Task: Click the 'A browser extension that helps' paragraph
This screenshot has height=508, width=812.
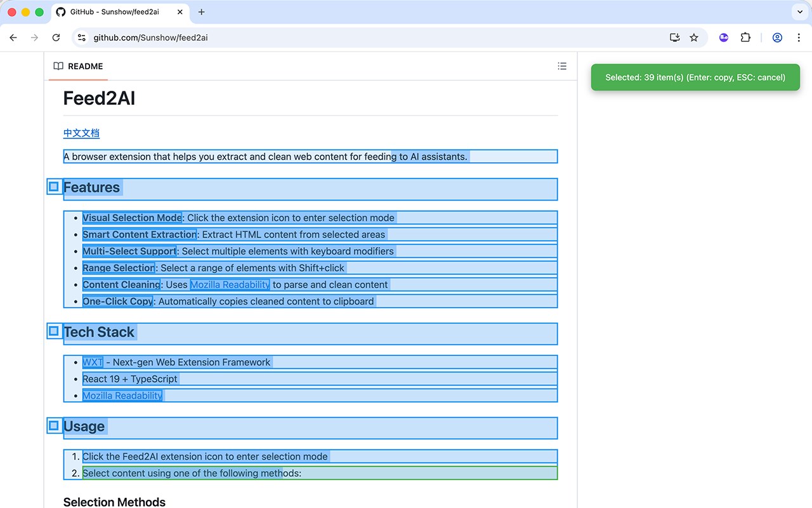Action: point(310,156)
